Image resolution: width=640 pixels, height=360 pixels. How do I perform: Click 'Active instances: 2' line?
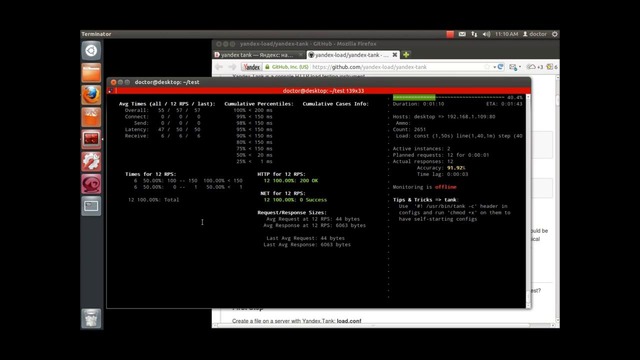(421, 149)
